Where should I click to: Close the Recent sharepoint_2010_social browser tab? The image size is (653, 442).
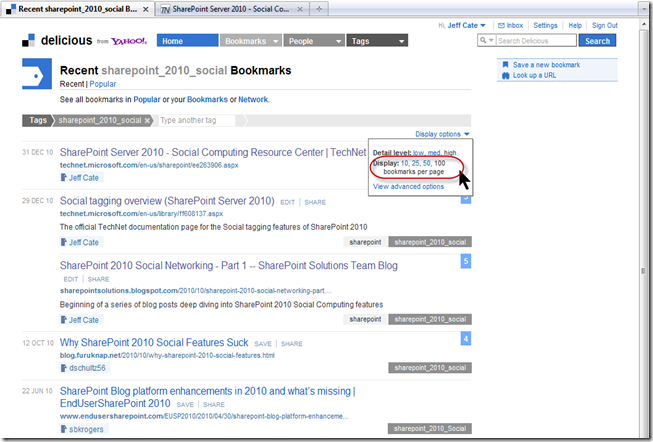(x=146, y=9)
